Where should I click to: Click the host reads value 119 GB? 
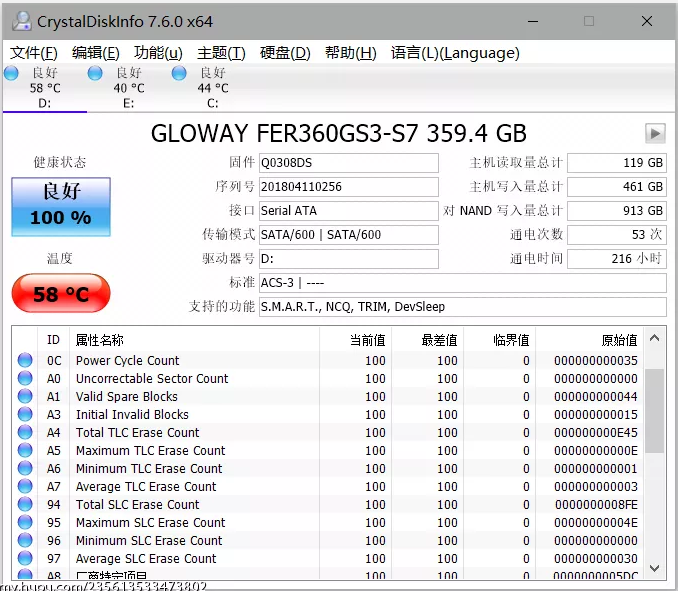click(x=617, y=163)
